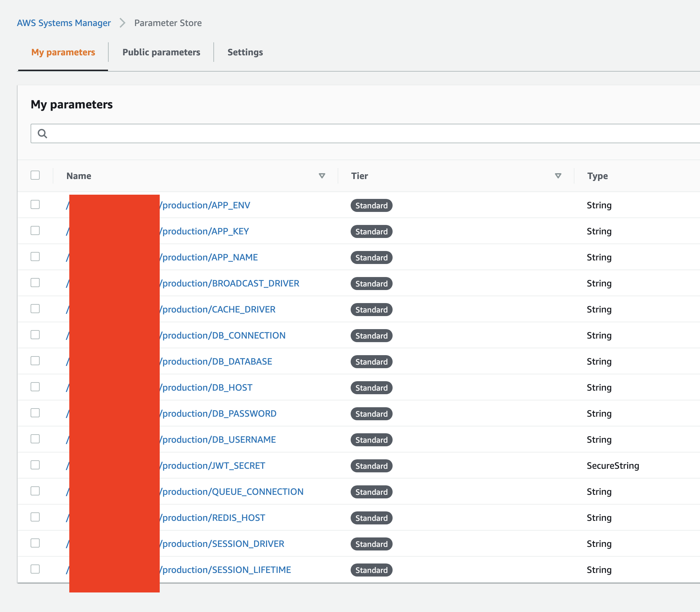
Task: Sort by the Tier column arrow
Action: (x=558, y=176)
